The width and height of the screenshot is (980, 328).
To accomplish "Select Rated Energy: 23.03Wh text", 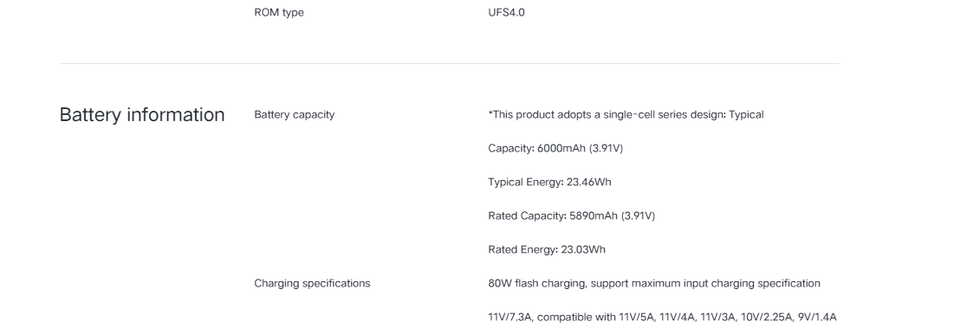I will (x=547, y=250).
